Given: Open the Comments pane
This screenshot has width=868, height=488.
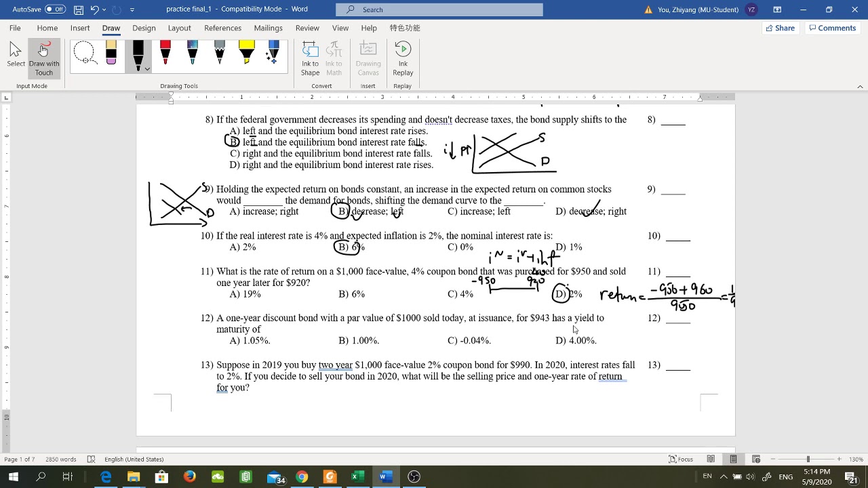Looking at the screenshot, I should pyautogui.click(x=831, y=28).
